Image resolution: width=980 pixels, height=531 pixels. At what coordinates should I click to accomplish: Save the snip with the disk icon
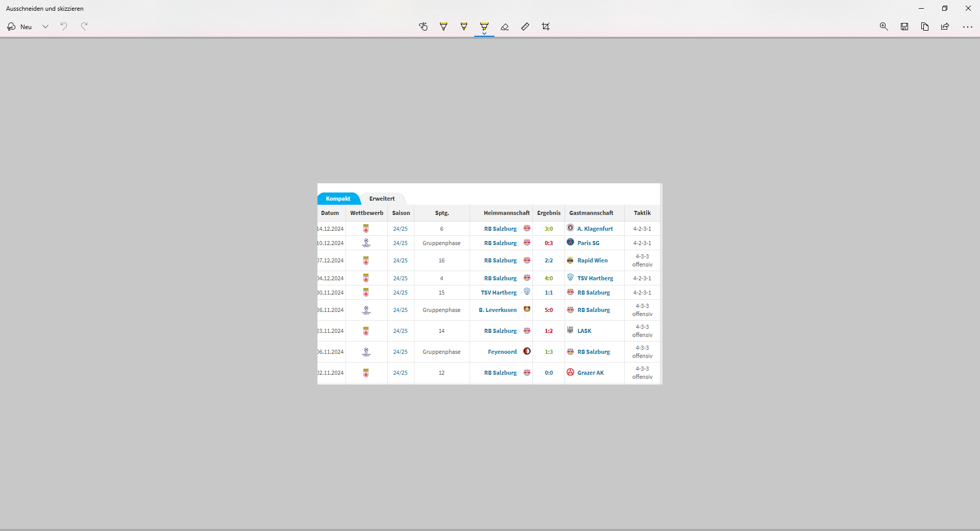904,27
